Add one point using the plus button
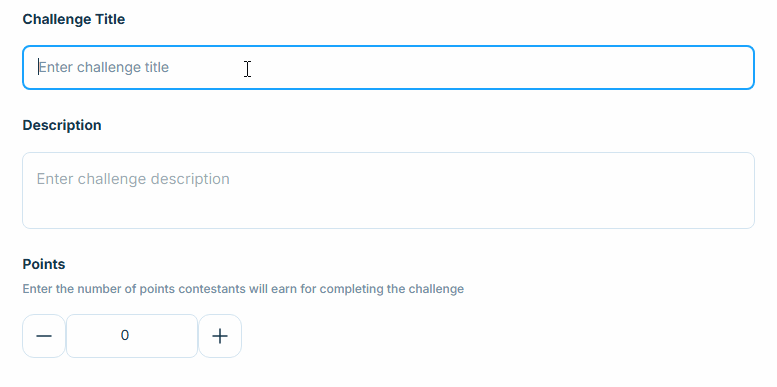The image size is (777, 387). point(220,336)
